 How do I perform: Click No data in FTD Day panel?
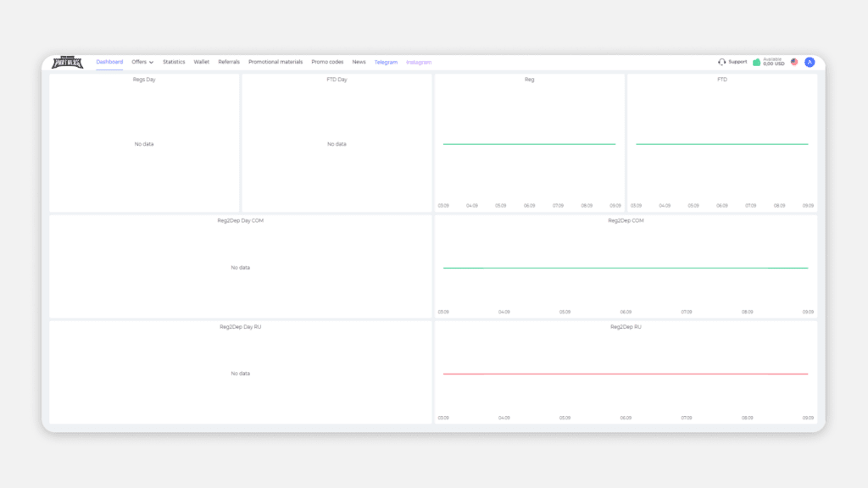[337, 144]
